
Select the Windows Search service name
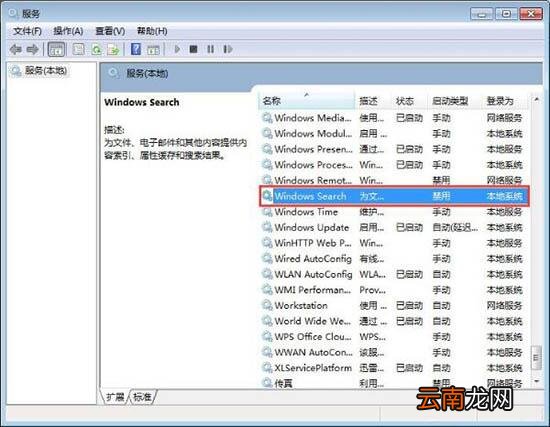point(310,196)
